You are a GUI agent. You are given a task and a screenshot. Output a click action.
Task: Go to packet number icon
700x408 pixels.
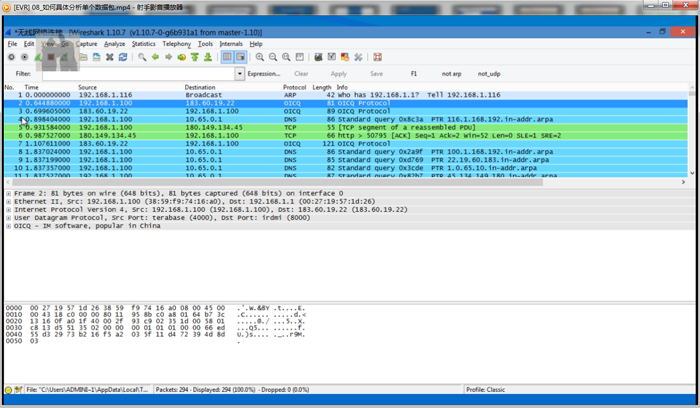click(181, 57)
